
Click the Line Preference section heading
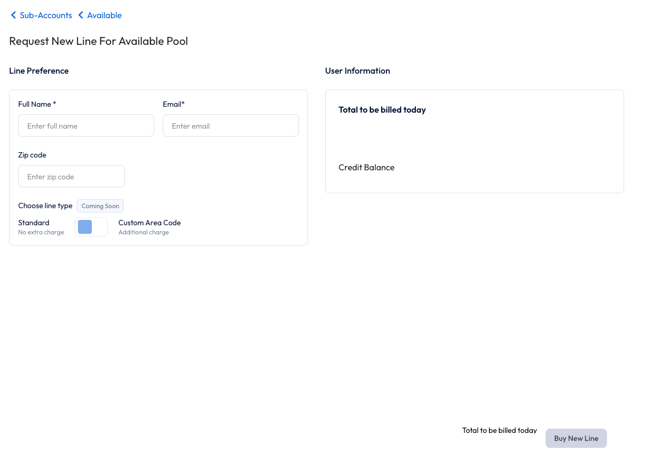[x=39, y=71]
